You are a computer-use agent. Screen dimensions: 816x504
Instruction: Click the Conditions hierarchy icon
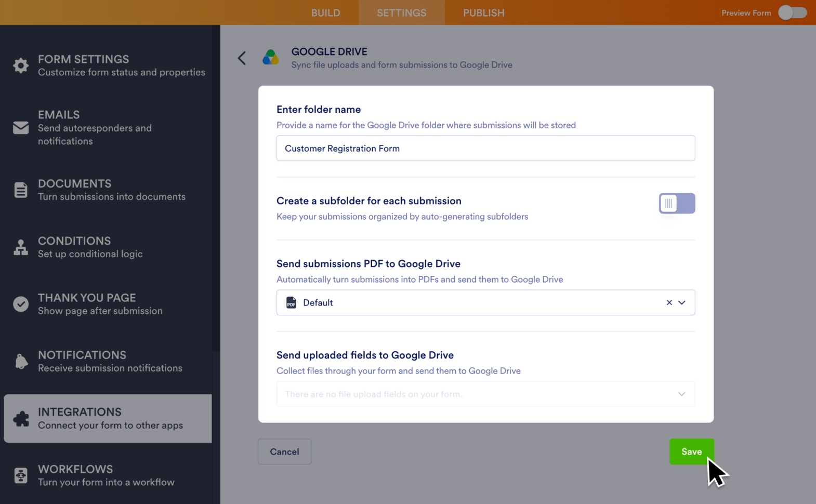point(21,247)
